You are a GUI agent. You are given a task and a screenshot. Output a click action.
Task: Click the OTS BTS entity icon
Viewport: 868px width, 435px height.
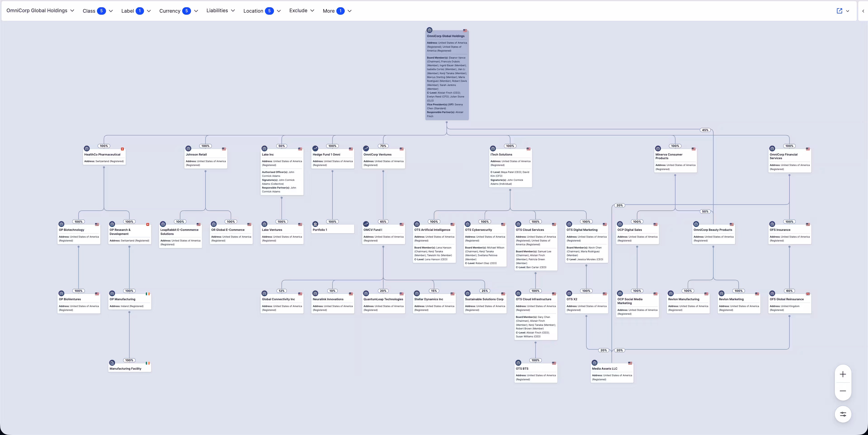[518, 363]
